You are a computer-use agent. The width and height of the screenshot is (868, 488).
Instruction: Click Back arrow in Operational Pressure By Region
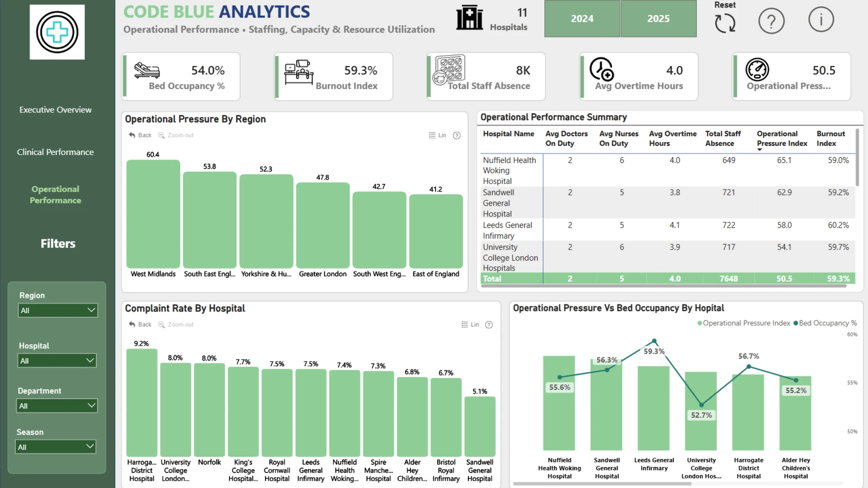point(140,135)
